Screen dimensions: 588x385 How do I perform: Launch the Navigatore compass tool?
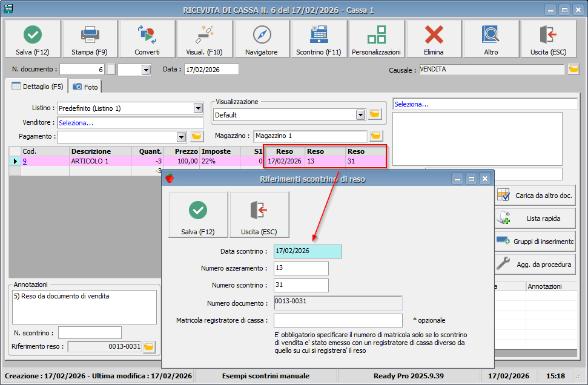click(262, 39)
